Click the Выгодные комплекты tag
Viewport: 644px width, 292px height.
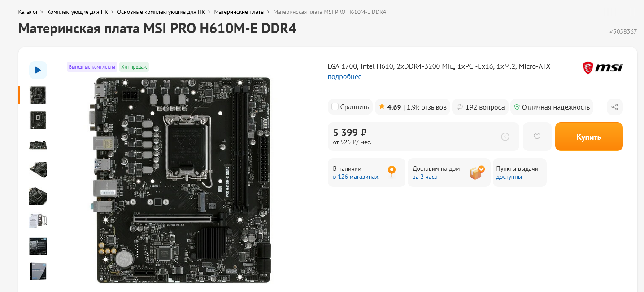[92, 67]
